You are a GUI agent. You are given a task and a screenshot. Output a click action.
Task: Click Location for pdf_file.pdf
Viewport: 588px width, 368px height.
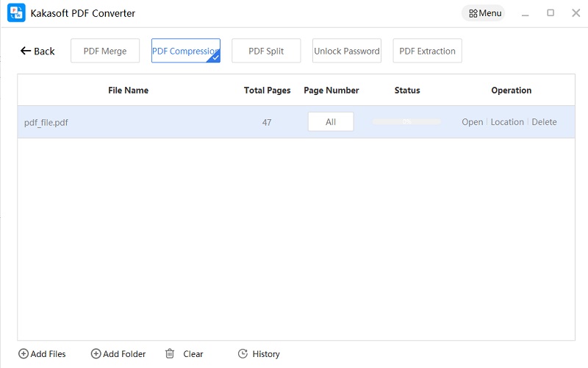(x=507, y=122)
